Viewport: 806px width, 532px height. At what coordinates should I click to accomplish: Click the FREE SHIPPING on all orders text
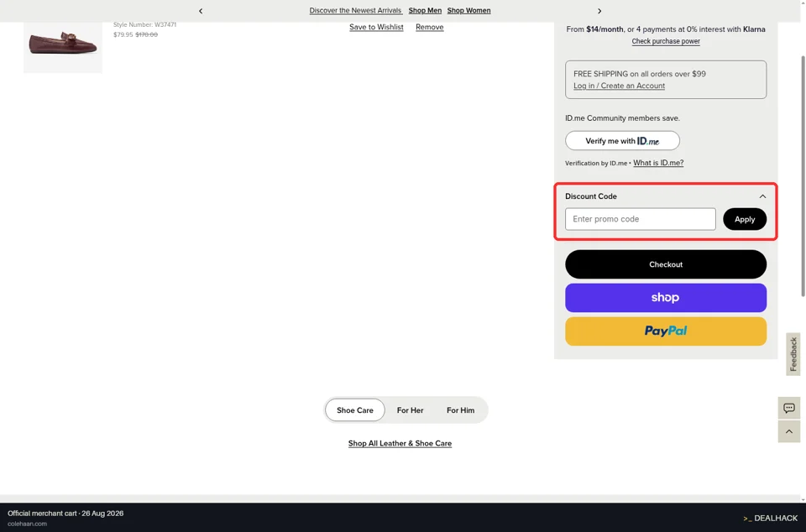[x=640, y=74]
